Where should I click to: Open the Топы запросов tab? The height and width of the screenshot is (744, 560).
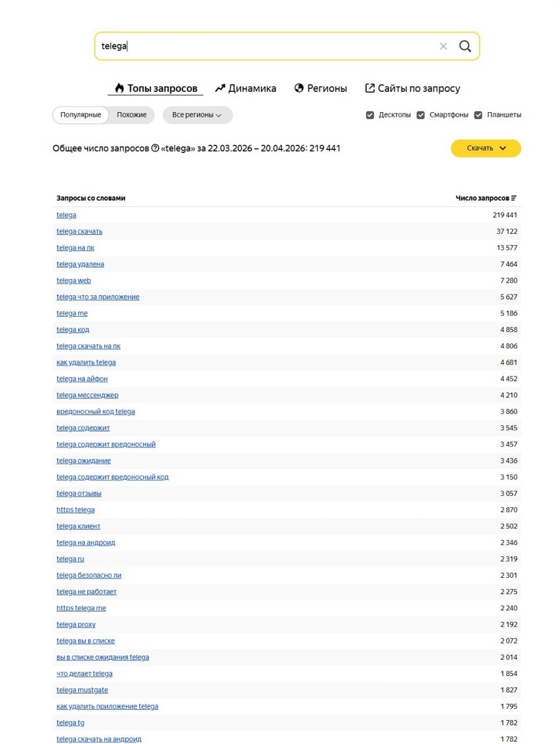point(155,88)
